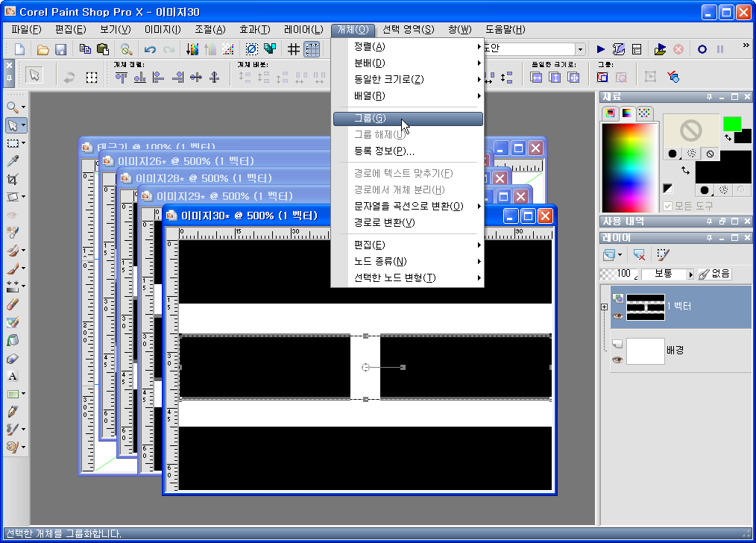
Task: Toggle texture button under foreground material
Action: [691, 154]
